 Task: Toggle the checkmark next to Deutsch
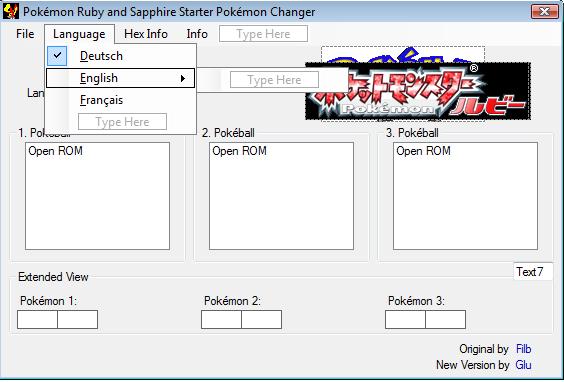[57, 56]
